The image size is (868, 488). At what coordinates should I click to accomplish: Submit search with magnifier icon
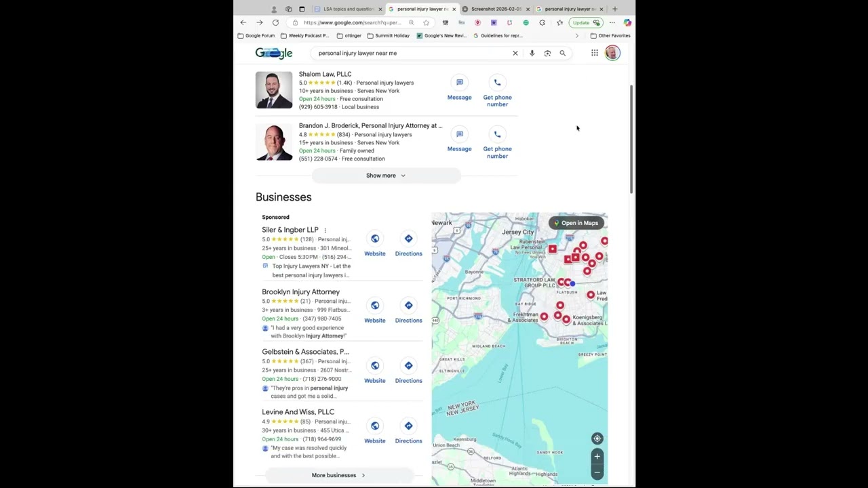click(x=562, y=53)
